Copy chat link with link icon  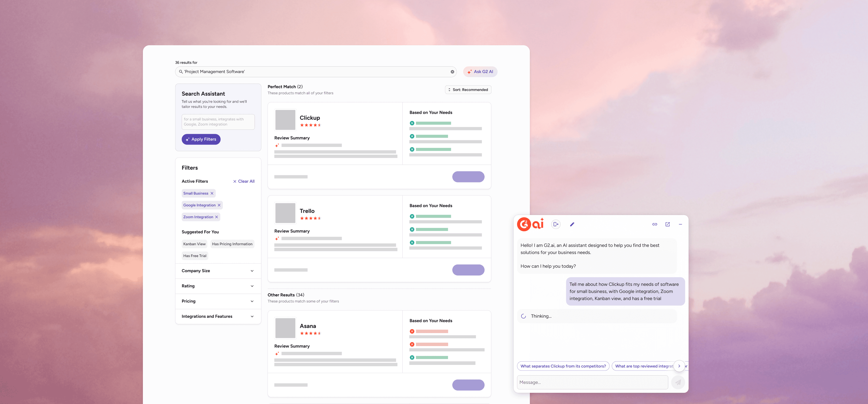point(654,224)
